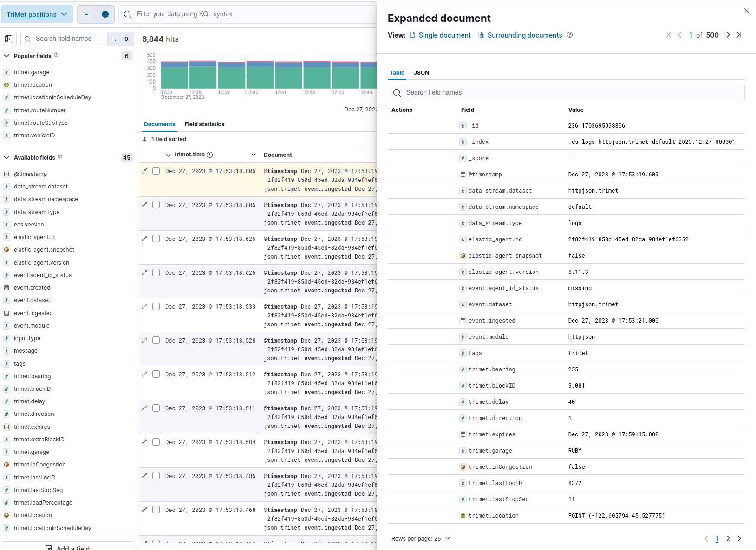The image size is (756, 550).
Task: Click the KQL query filter input
Action: pyautogui.click(x=251, y=14)
